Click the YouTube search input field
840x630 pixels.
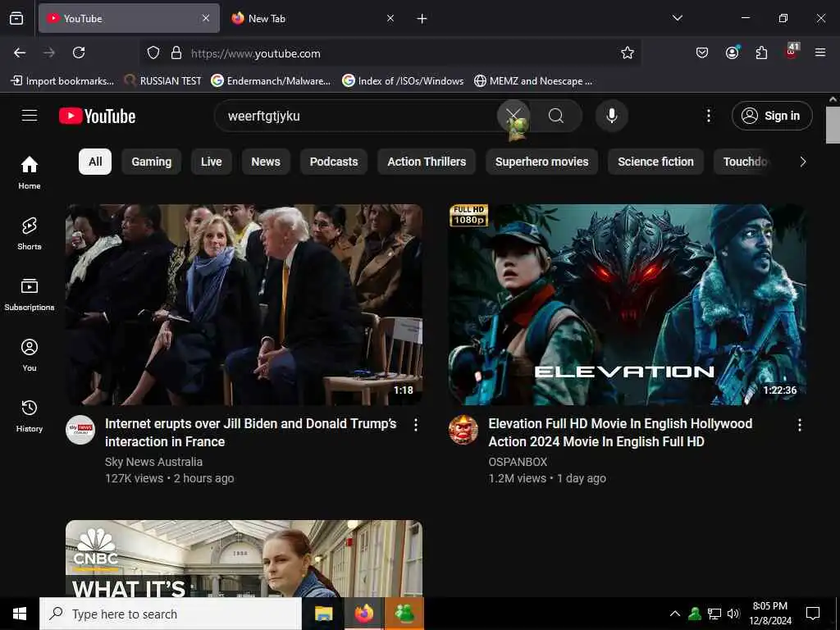(x=356, y=116)
